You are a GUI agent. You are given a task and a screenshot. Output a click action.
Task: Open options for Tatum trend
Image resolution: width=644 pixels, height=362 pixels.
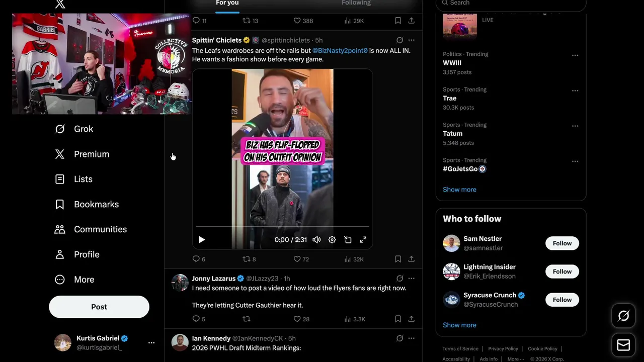click(x=575, y=126)
